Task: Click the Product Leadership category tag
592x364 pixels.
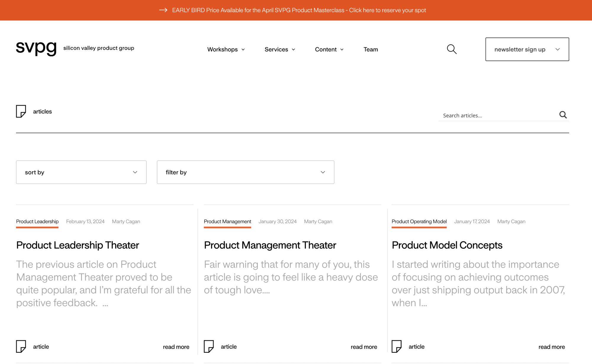Action: click(37, 221)
